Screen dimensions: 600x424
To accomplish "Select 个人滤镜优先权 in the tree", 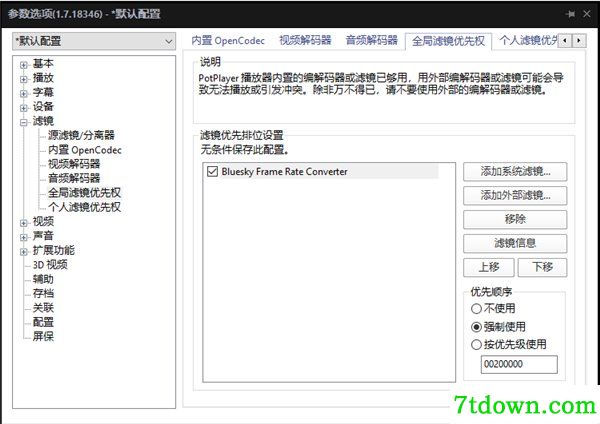I will [84, 207].
